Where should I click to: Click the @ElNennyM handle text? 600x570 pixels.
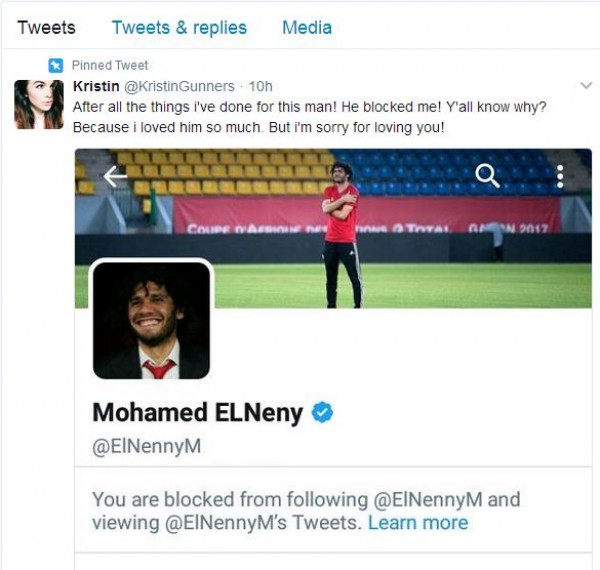pyautogui.click(x=147, y=446)
